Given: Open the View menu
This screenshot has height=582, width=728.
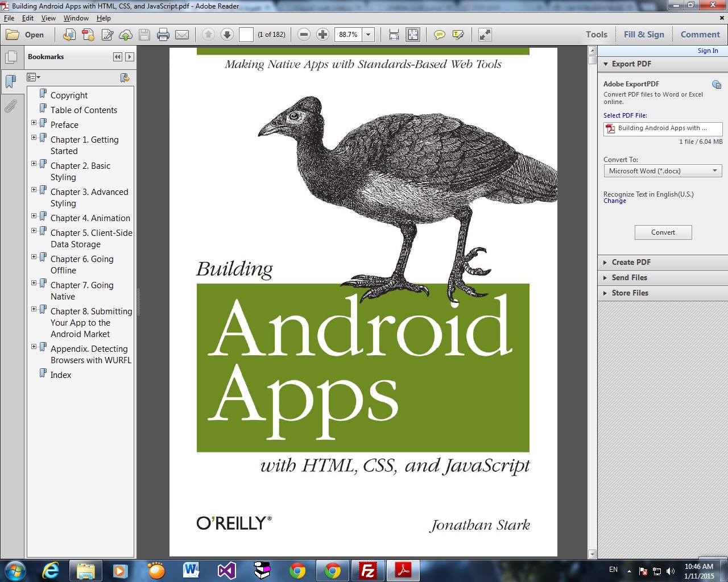Looking at the screenshot, I should [48, 18].
